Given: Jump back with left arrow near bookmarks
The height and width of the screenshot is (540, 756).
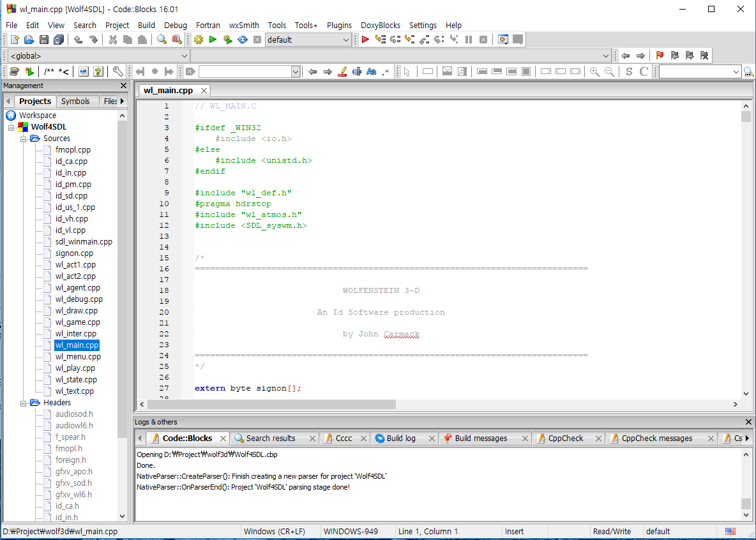Looking at the screenshot, I should point(626,56).
